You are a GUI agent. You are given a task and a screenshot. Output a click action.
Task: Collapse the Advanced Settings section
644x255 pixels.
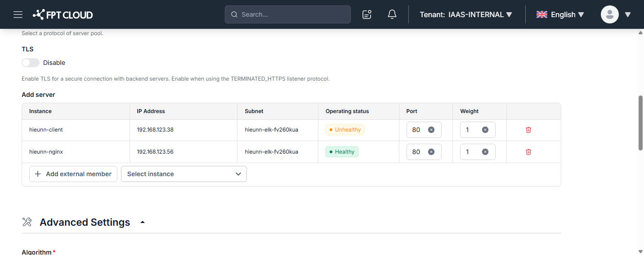click(143, 222)
